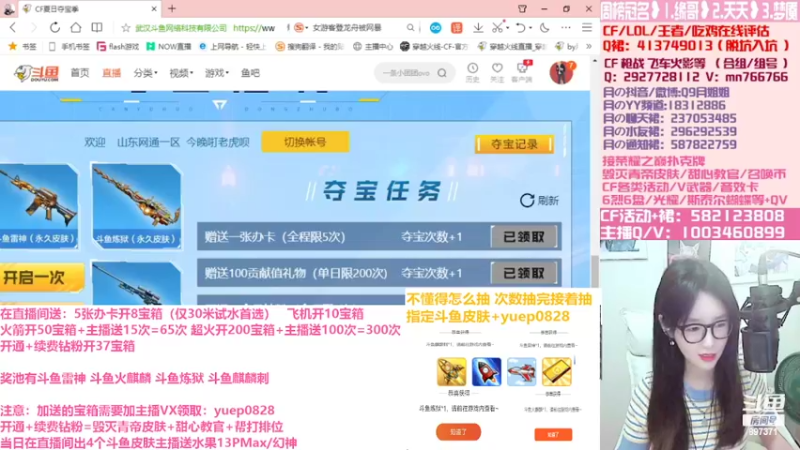
Task: Go to the 首页 tab on Douyu
Action: point(80,73)
